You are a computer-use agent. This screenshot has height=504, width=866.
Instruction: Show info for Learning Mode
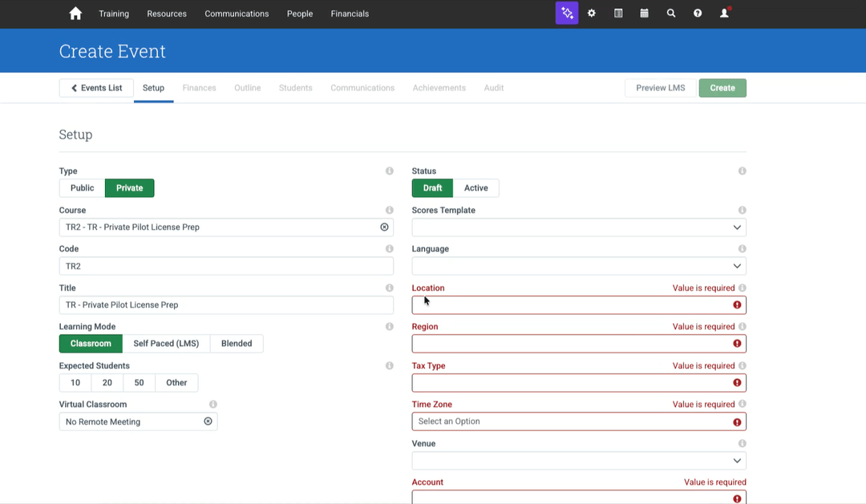390,327
